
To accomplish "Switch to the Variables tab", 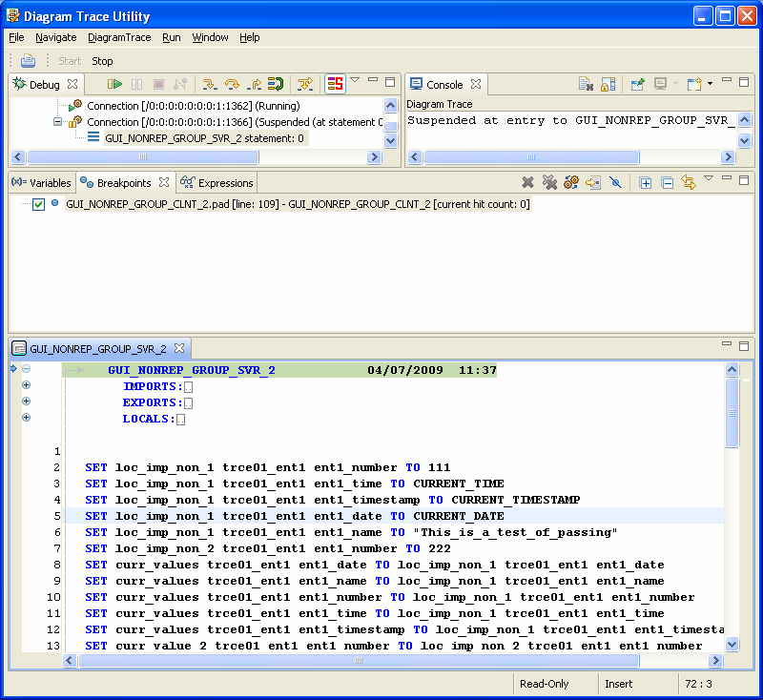I will point(42,183).
